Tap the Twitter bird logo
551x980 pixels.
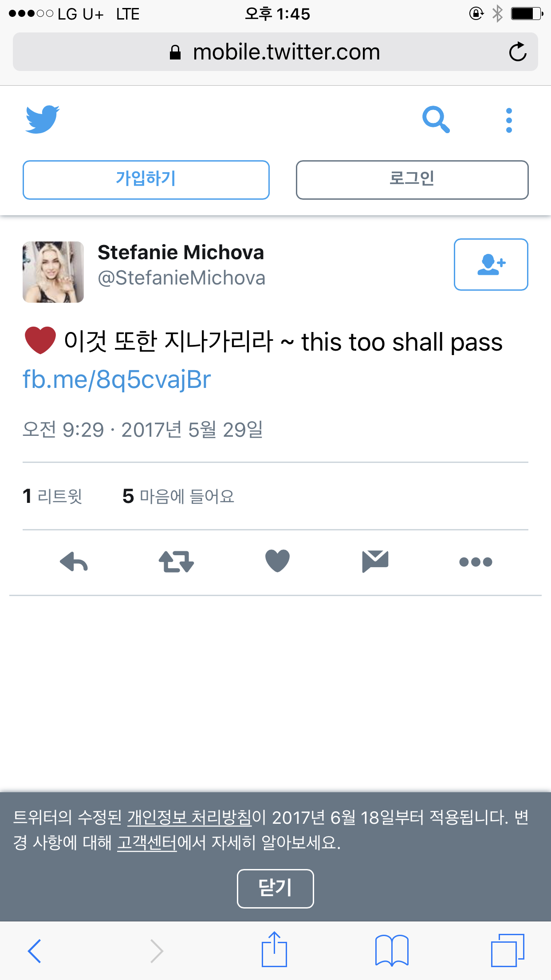[43, 119]
